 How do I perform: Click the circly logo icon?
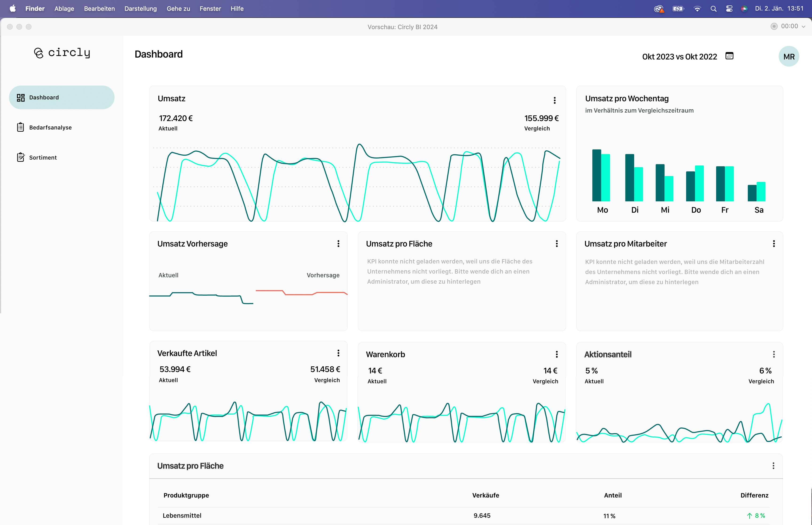click(39, 53)
